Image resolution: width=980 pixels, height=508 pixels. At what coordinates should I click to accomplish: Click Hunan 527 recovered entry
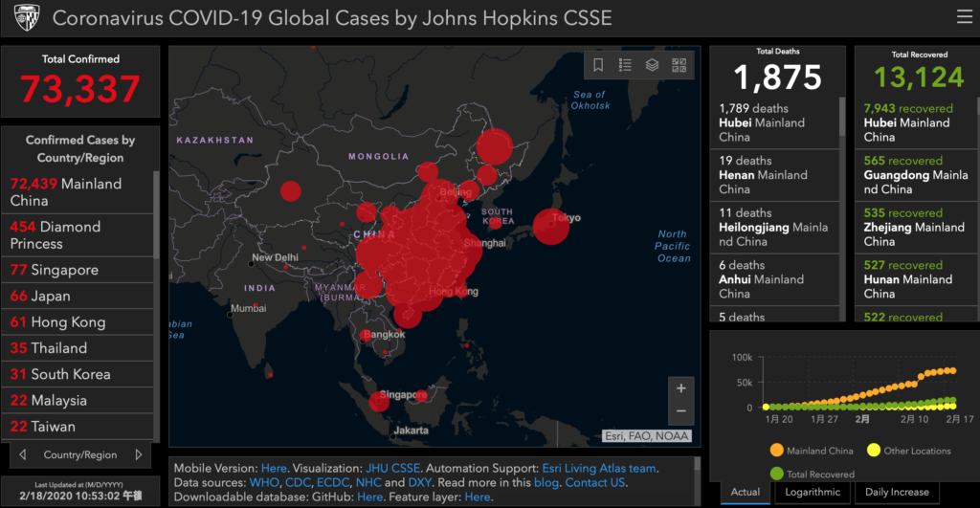[916, 279]
